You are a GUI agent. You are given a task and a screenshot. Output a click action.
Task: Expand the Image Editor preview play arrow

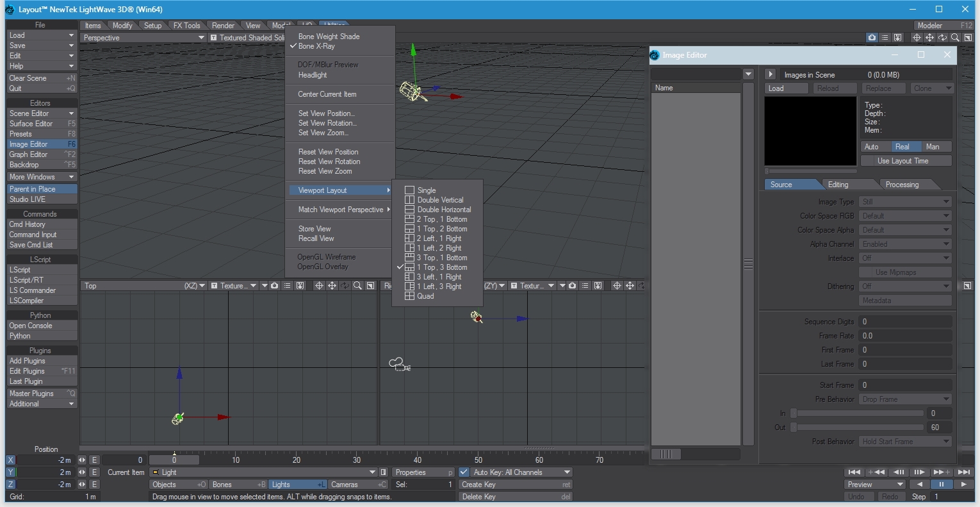coord(771,74)
